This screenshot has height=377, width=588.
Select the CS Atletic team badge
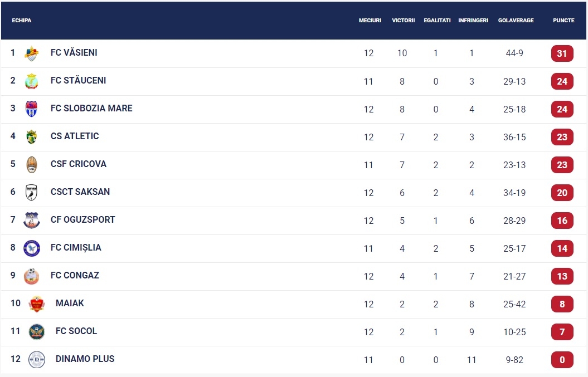pyautogui.click(x=32, y=137)
